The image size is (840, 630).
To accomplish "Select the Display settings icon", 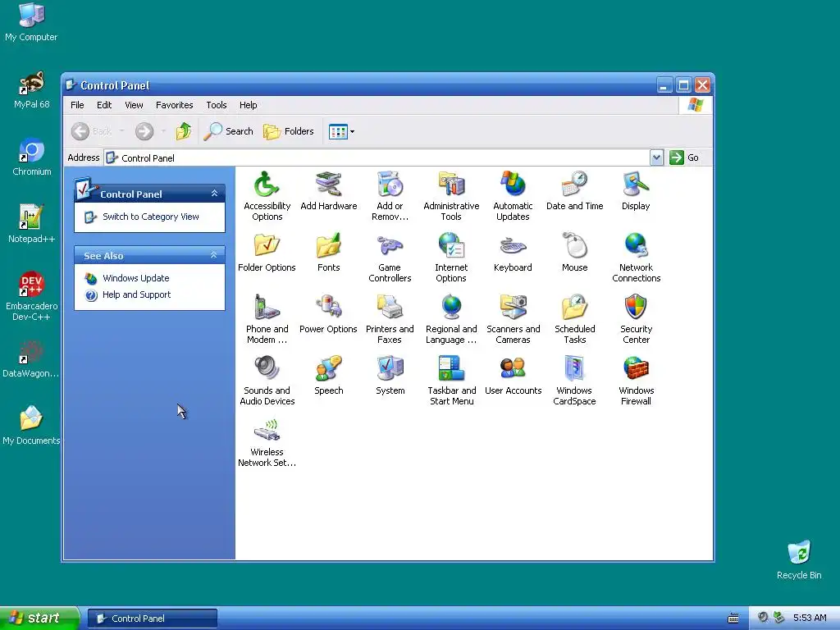I will [636, 190].
